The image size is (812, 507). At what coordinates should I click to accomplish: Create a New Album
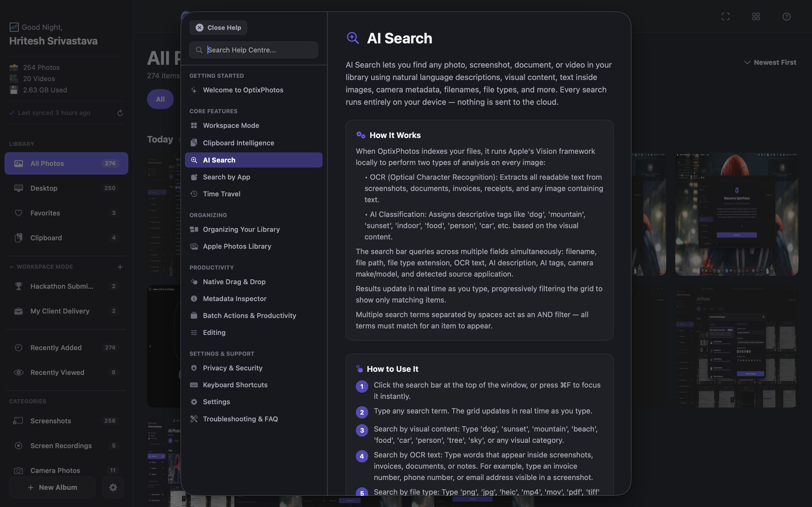pos(52,487)
